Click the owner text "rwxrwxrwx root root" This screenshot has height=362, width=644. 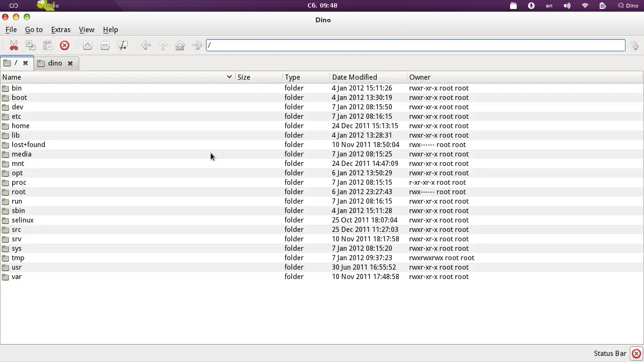tap(442, 258)
